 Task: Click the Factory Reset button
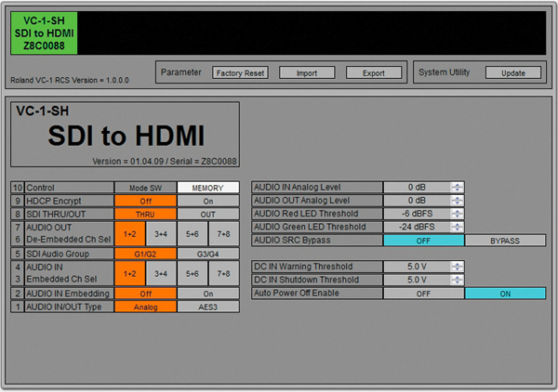[240, 72]
